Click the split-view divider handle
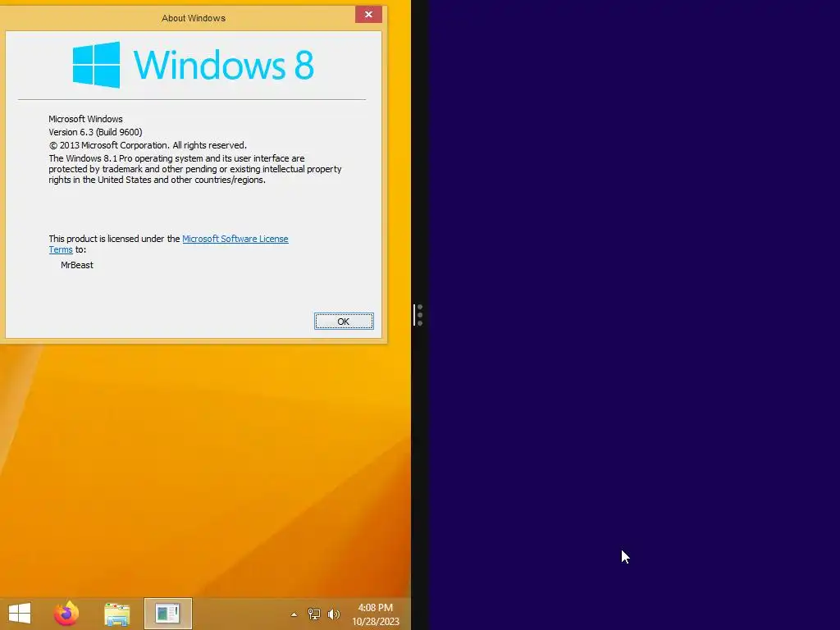The height and width of the screenshot is (630, 840). tap(419, 315)
